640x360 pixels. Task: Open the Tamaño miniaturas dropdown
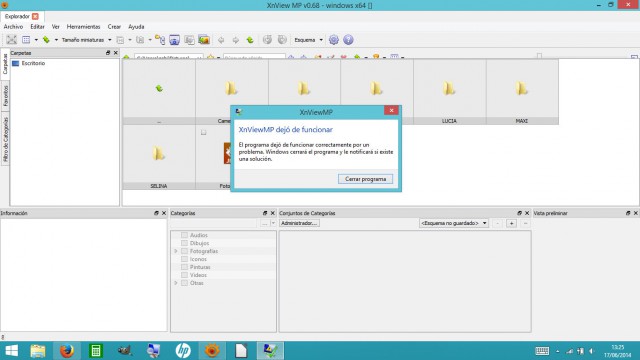87,40
